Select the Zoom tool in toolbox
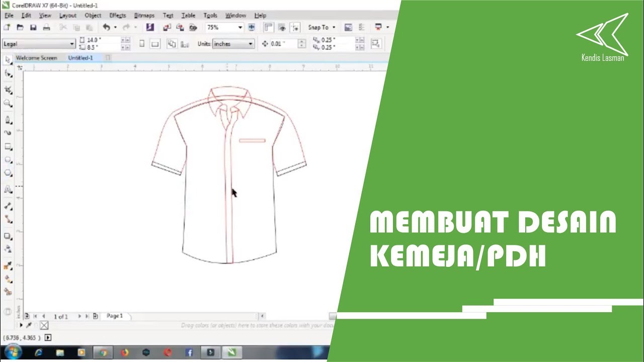The height and width of the screenshot is (362, 644). pos(8,103)
